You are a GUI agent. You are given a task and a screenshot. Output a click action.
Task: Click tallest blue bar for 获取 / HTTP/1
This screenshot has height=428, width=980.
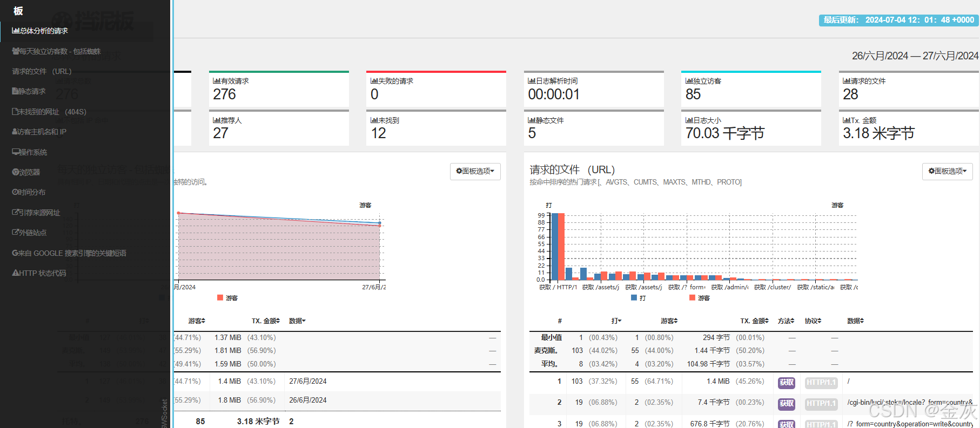tap(555, 247)
